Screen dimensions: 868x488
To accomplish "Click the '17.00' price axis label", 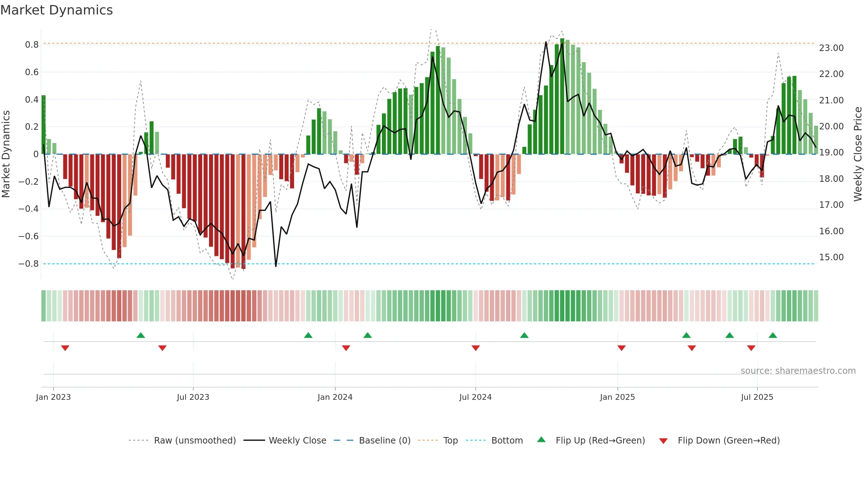I will (831, 205).
